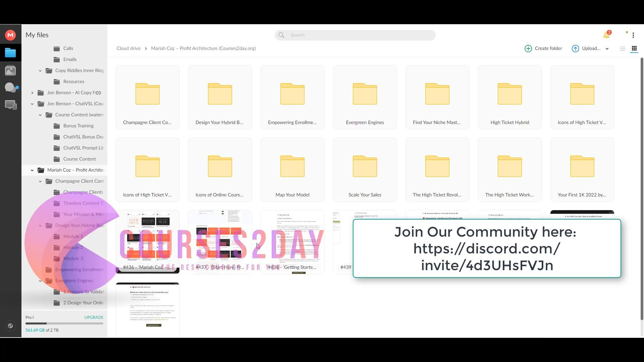
Task: Click UPGRADE link in storage panel
Action: (94, 317)
